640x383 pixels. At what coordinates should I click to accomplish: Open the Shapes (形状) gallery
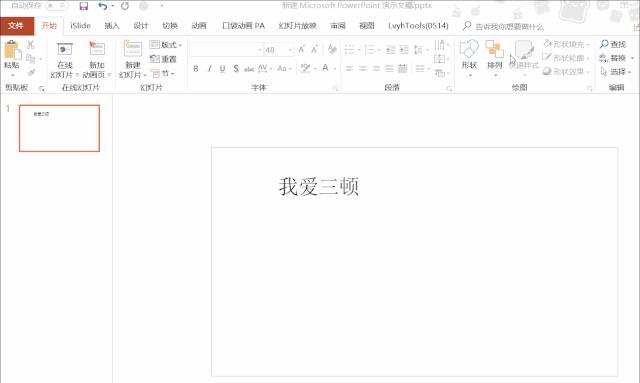click(x=469, y=58)
